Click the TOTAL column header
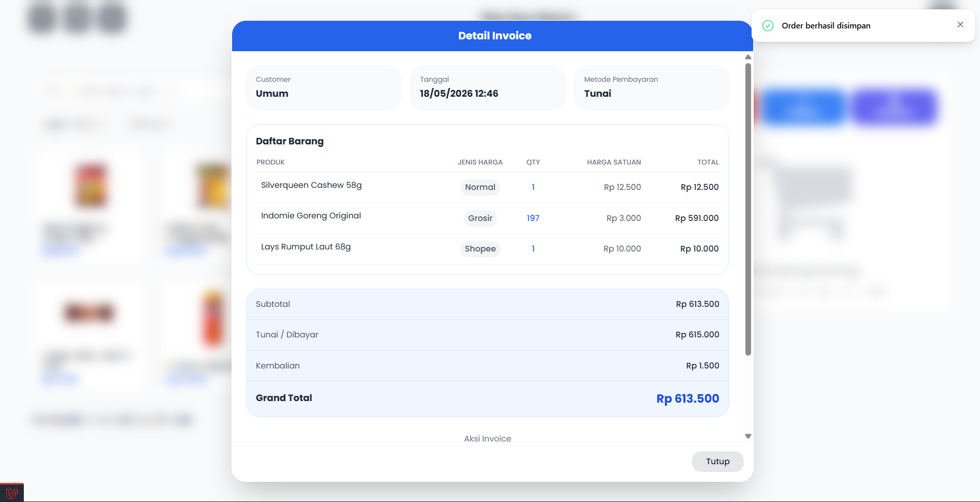 click(x=708, y=163)
